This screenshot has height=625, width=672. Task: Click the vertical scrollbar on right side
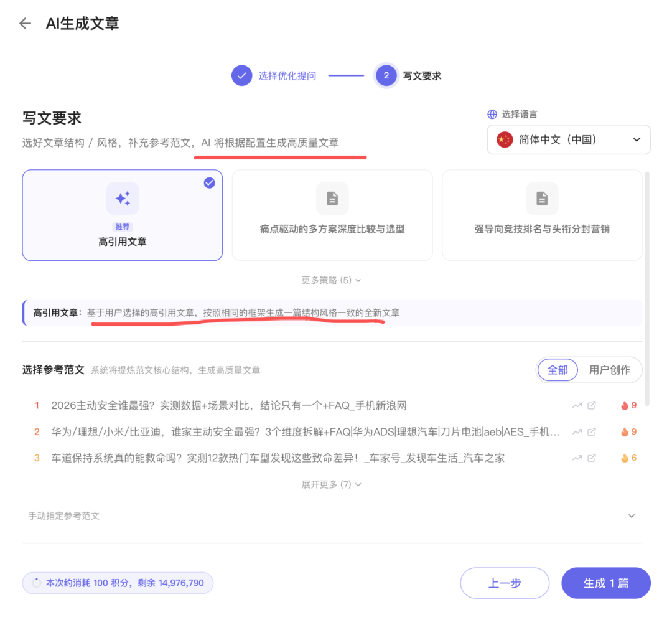tap(647, 288)
